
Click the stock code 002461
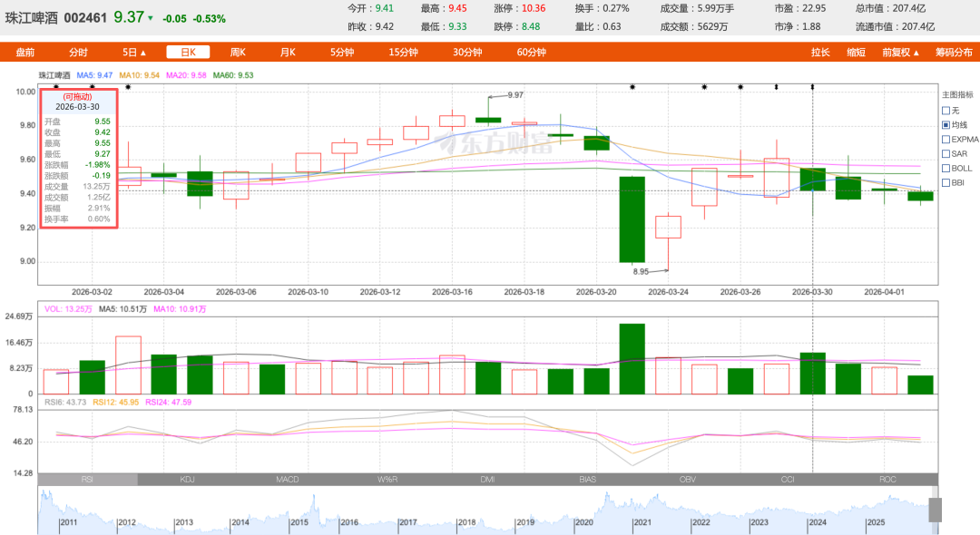pyautogui.click(x=85, y=18)
